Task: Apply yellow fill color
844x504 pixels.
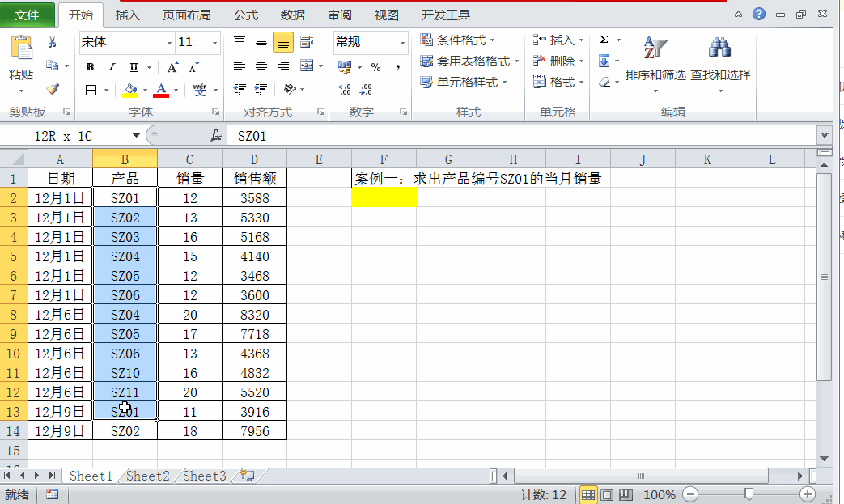Action: pos(130,90)
